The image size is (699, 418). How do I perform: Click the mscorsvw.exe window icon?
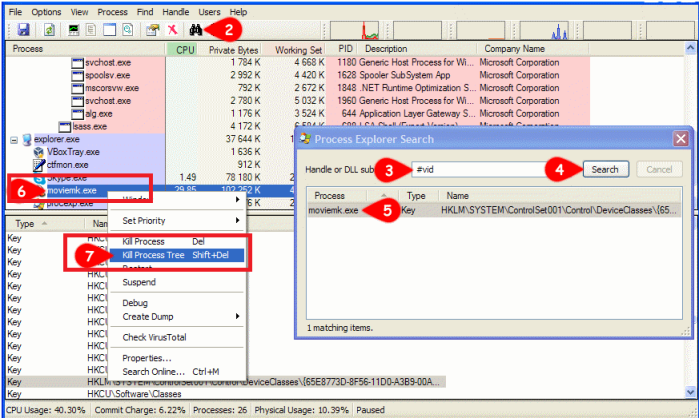78,88
